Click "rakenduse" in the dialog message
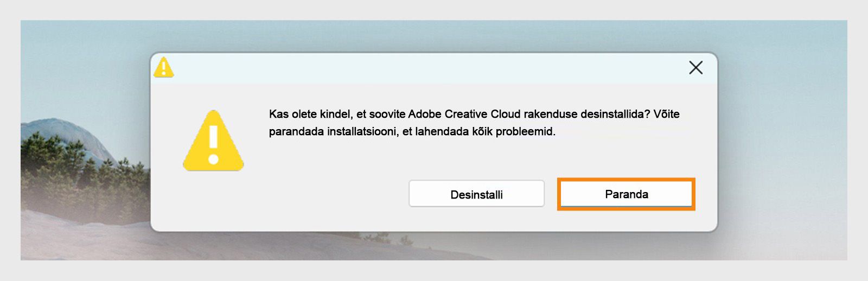868x281 pixels. pos(550,114)
